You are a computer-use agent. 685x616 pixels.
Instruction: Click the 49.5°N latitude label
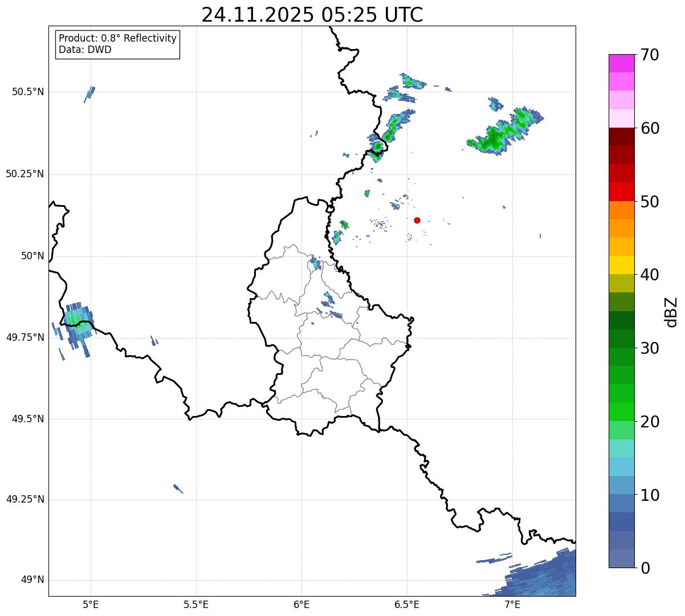pyautogui.click(x=27, y=419)
